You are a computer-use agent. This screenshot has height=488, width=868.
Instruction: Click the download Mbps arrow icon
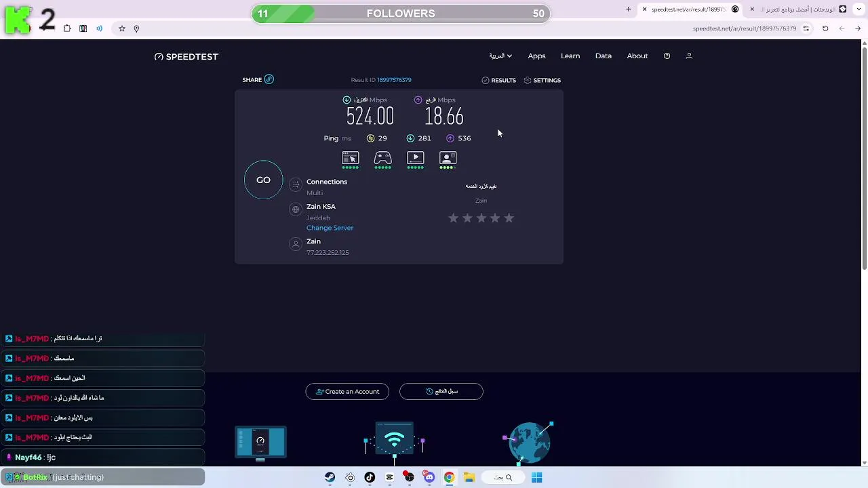[x=347, y=100]
